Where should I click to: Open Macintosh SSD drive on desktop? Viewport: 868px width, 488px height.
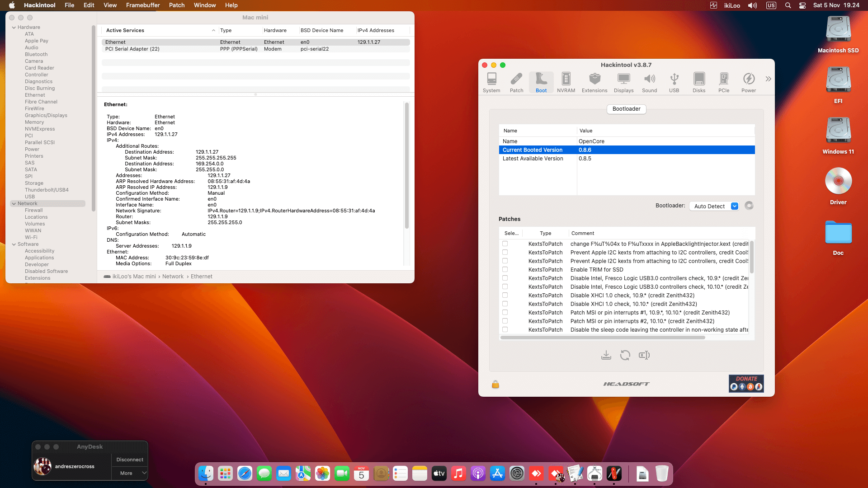[838, 35]
